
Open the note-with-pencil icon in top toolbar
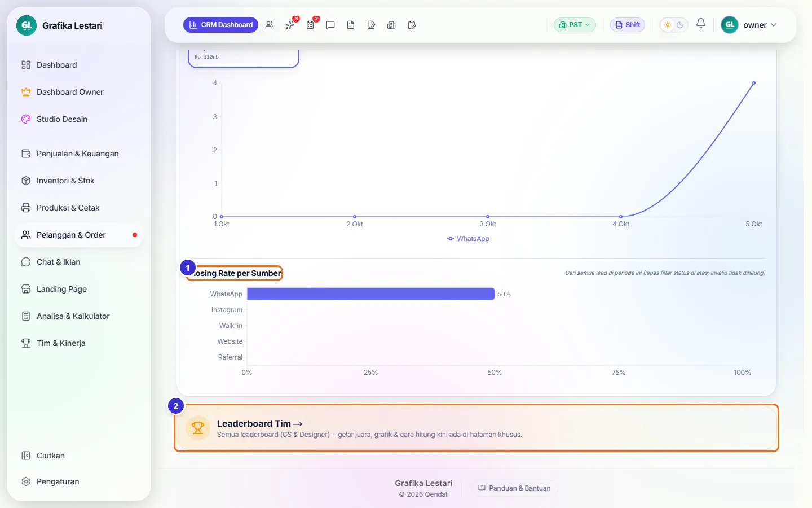tap(371, 25)
